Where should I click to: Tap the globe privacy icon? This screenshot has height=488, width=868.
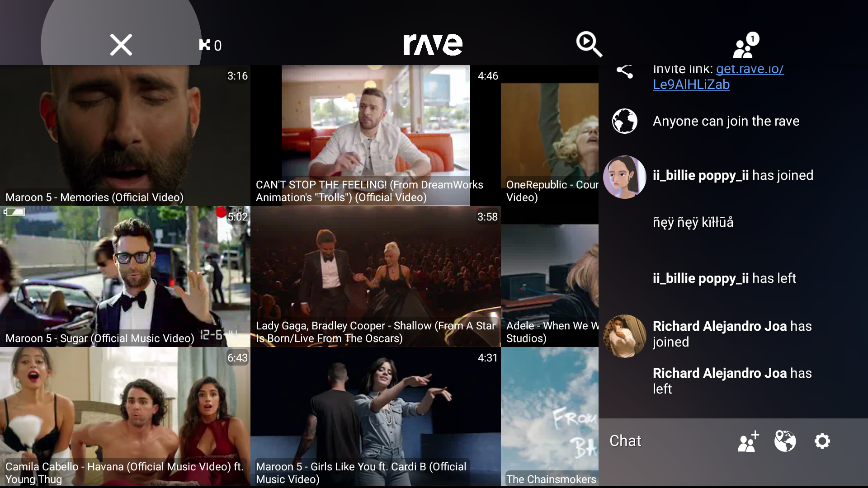point(624,121)
